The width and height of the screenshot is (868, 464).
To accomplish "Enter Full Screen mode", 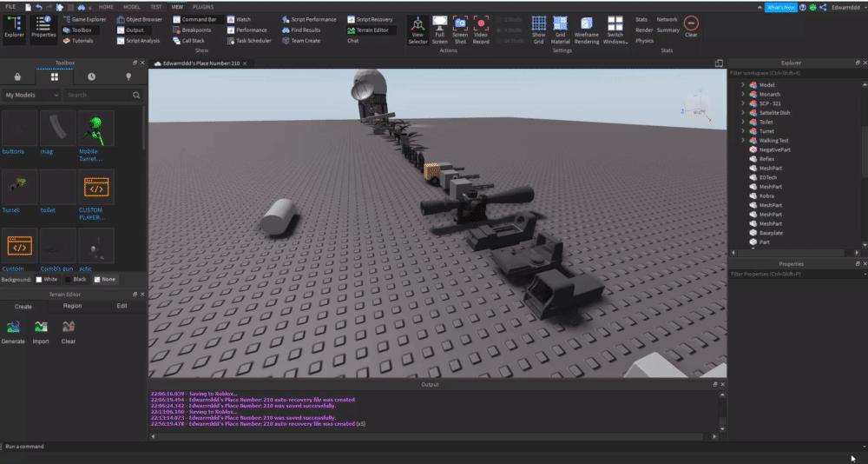I will coord(439,30).
